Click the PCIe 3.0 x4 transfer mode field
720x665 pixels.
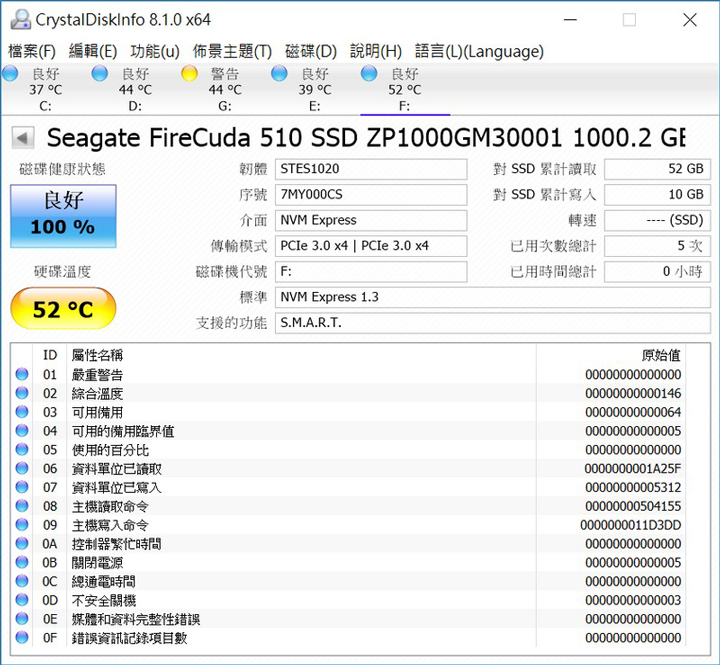[x=371, y=246]
